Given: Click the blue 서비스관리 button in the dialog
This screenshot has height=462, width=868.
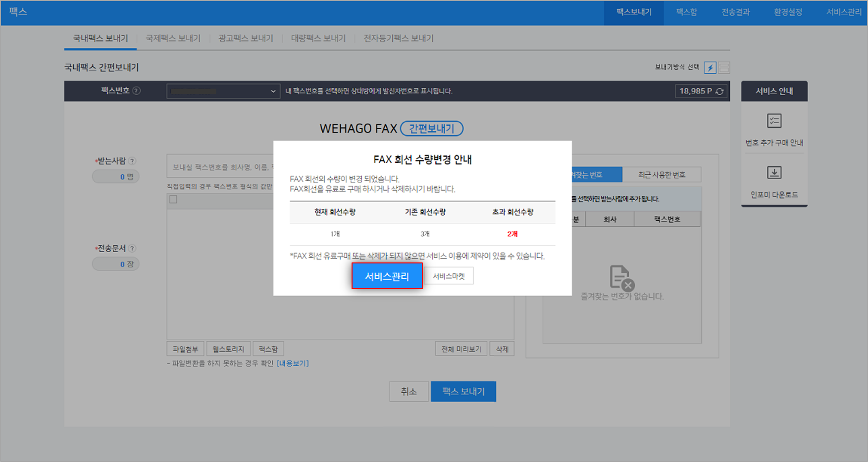Looking at the screenshot, I should tap(387, 276).
